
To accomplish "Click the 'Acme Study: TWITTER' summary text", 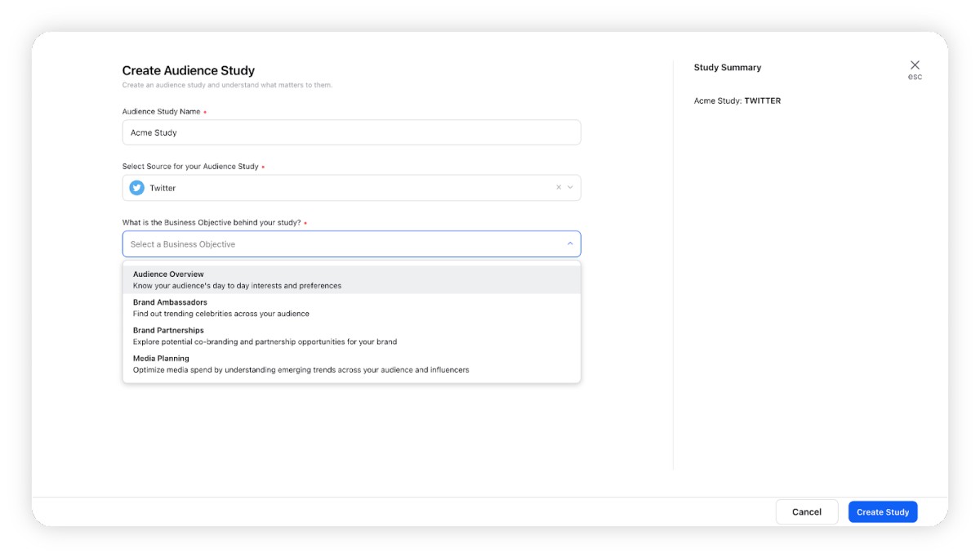I will (x=737, y=101).
